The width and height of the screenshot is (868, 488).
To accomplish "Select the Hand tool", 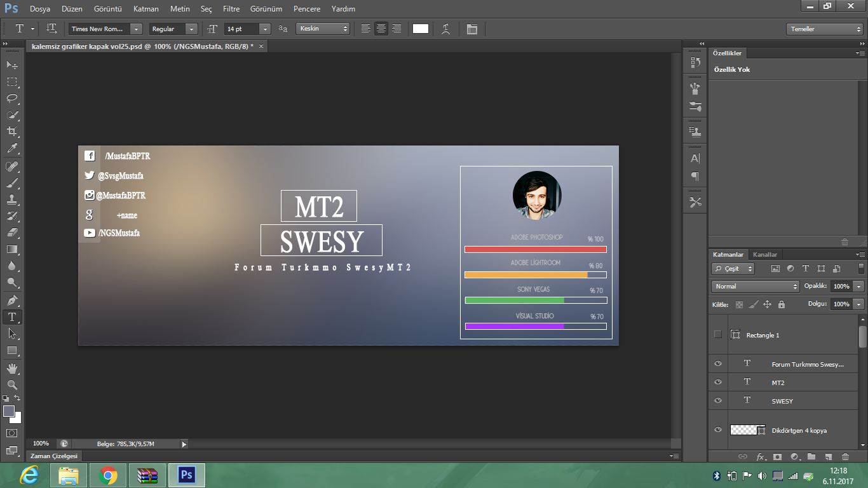I will pyautogui.click(x=12, y=369).
